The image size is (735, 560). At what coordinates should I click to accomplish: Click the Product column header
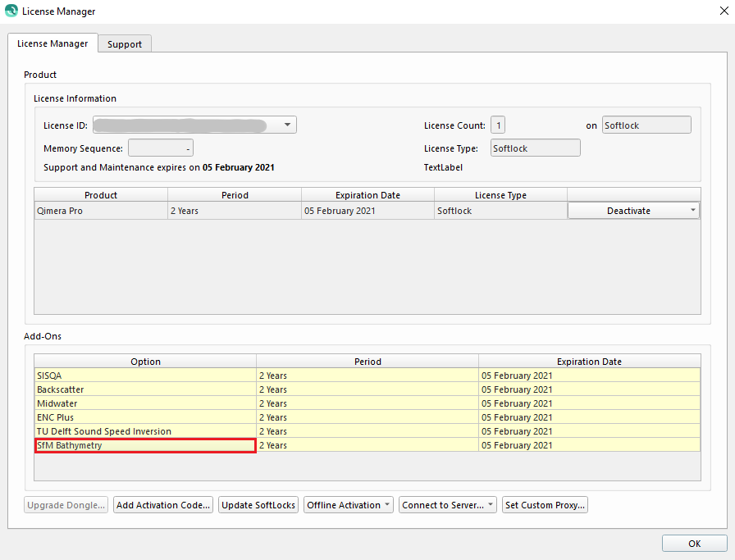101,195
